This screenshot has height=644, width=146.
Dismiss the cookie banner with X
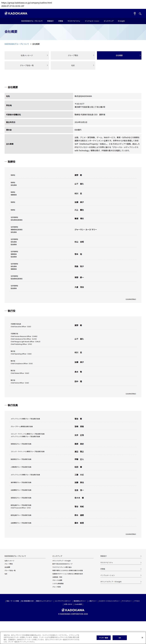tap(142, 638)
